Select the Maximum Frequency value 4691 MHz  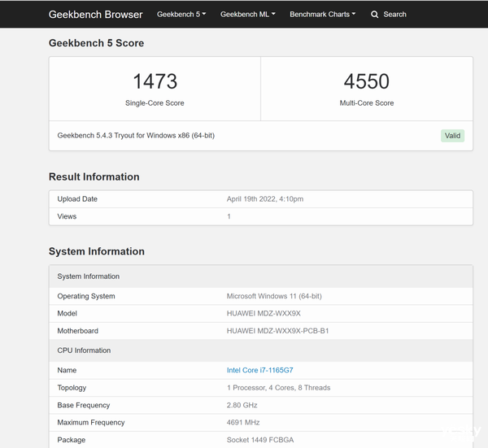coord(244,422)
